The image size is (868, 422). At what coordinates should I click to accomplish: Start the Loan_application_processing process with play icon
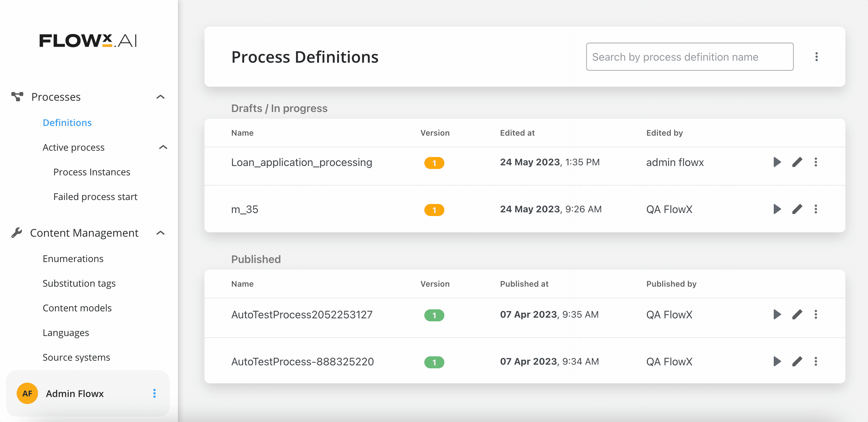777,162
